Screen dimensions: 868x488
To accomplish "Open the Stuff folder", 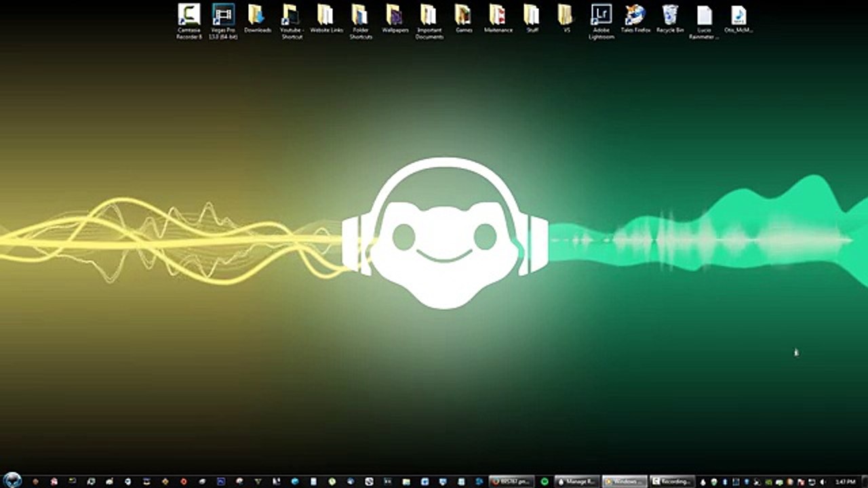I will pyautogui.click(x=532, y=18).
